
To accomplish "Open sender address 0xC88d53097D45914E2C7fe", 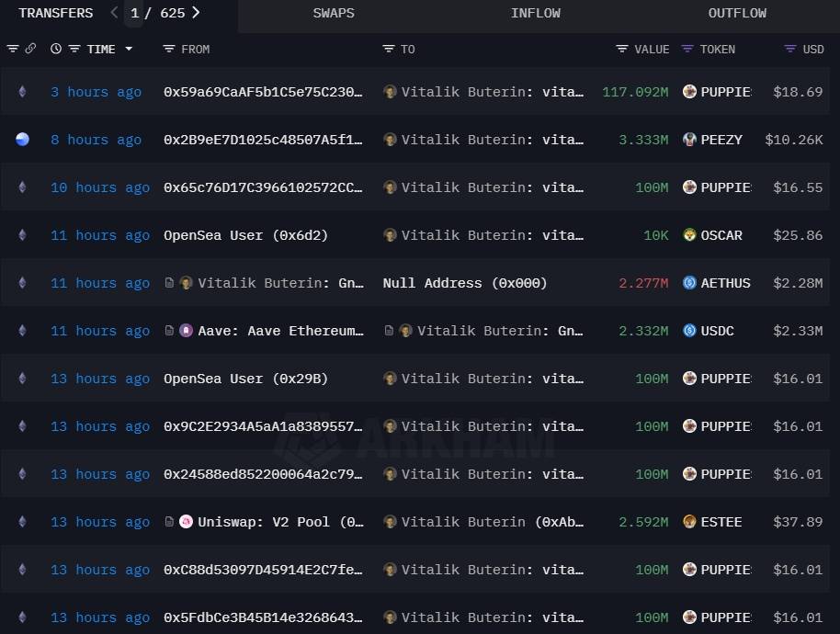I will [263, 569].
